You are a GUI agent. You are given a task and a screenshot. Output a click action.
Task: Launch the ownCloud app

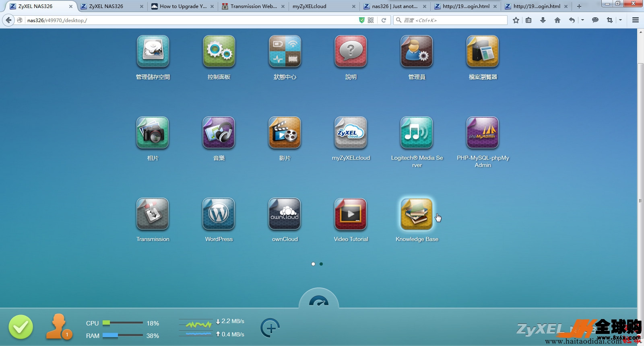[x=285, y=214]
